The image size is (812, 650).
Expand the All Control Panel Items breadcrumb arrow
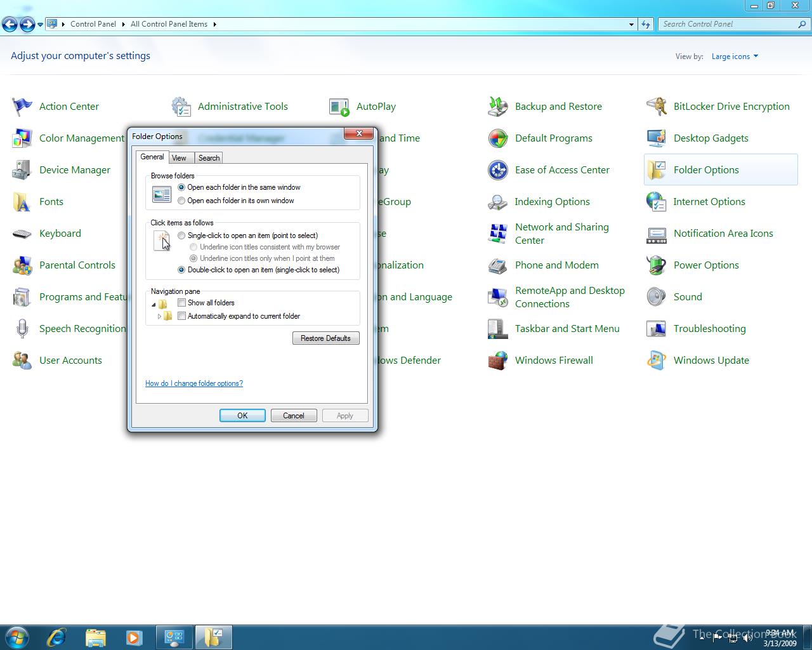[214, 24]
